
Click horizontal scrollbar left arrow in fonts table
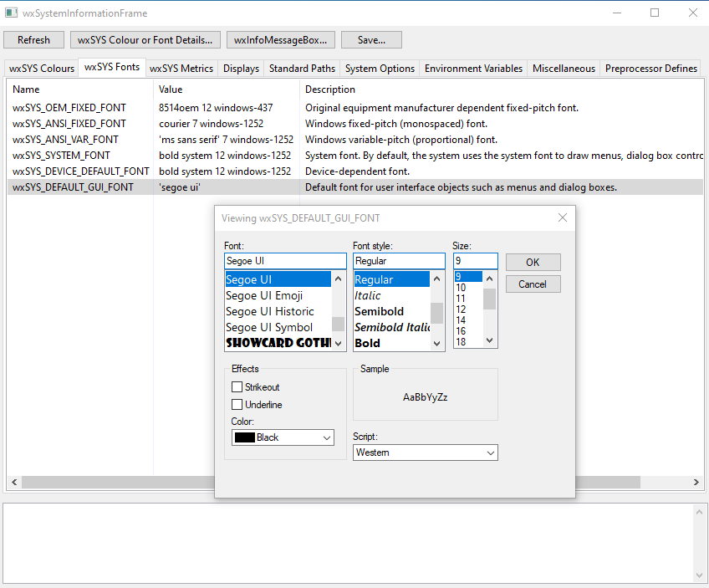[14, 482]
